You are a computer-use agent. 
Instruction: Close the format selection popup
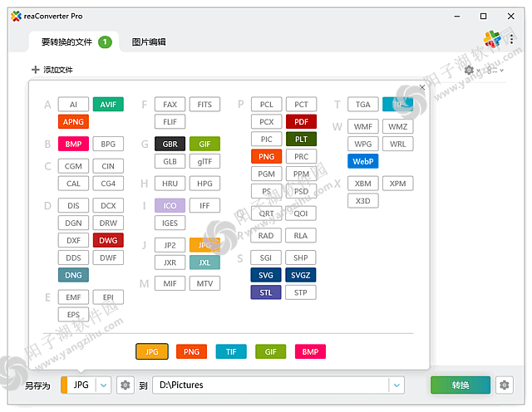coord(422,87)
